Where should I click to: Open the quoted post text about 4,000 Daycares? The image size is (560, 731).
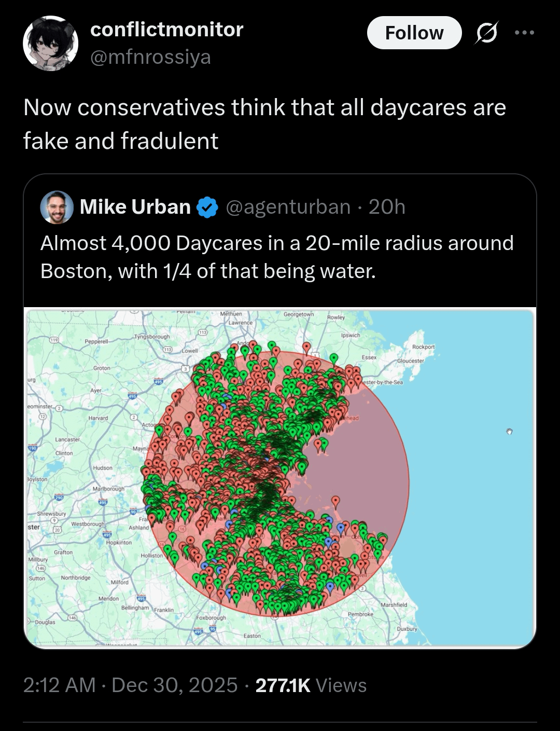tap(277, 257)
